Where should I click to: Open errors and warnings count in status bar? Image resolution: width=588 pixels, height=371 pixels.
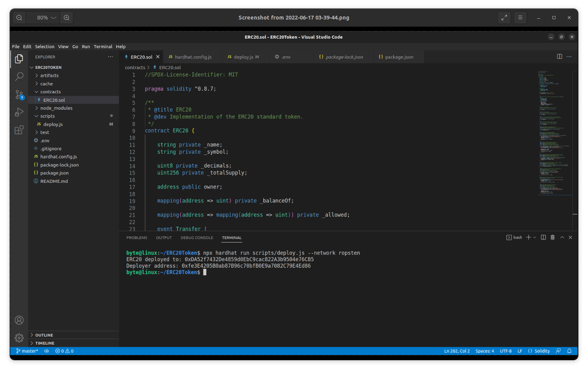[64, 351]
